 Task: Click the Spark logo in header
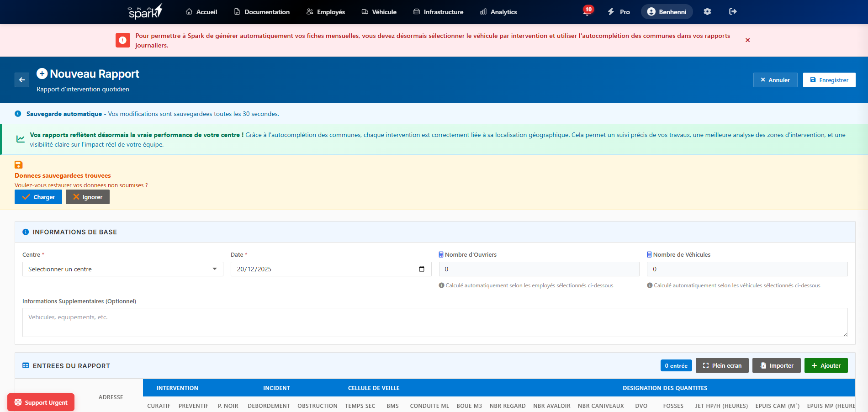[145, 12]
